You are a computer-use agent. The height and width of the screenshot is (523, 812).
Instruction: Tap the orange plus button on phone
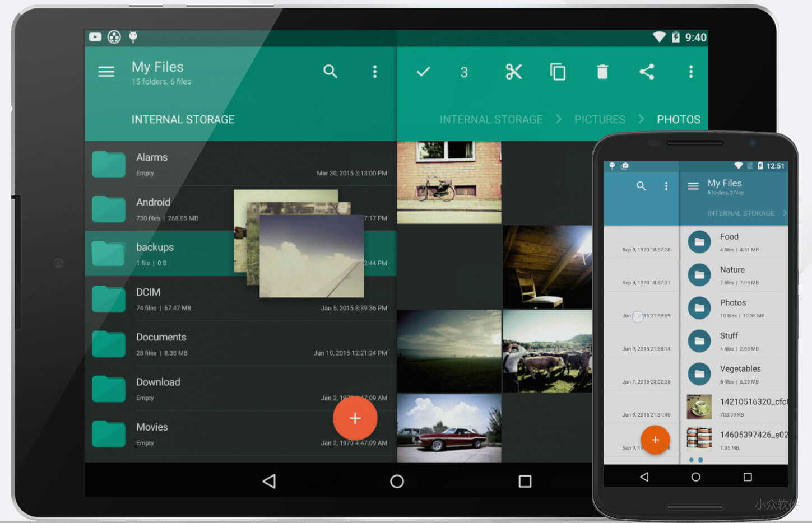[655, 440]
